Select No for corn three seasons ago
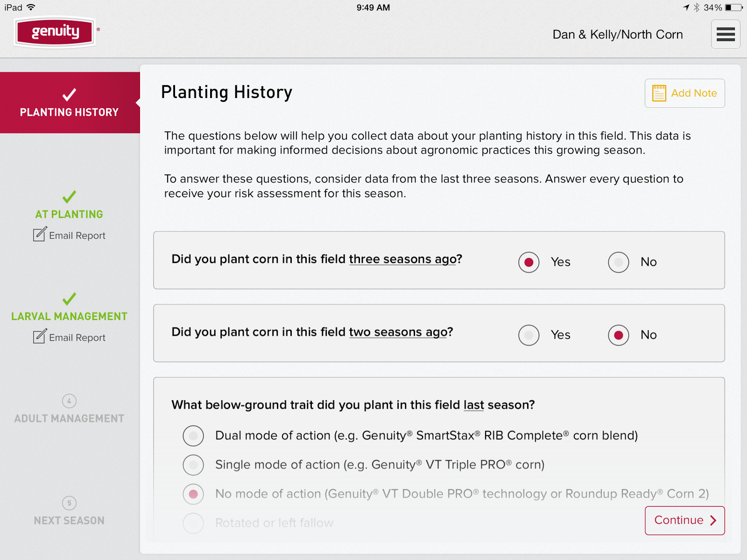The height and width of the screenshot is (560, 747). click(619, 262)
